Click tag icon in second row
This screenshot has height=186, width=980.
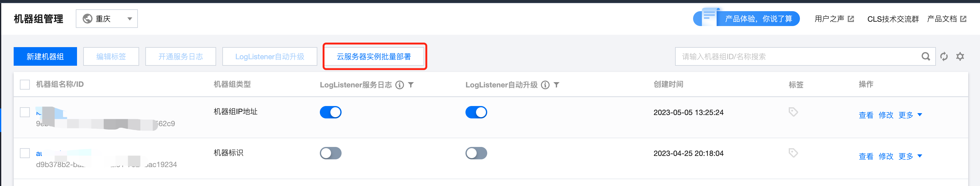793,153
